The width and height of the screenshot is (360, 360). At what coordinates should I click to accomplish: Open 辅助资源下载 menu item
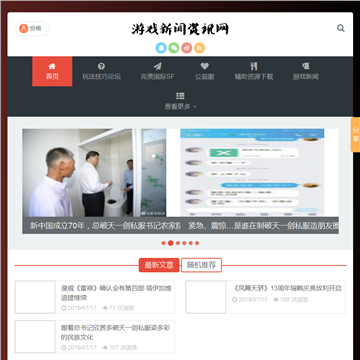point(254,71)
